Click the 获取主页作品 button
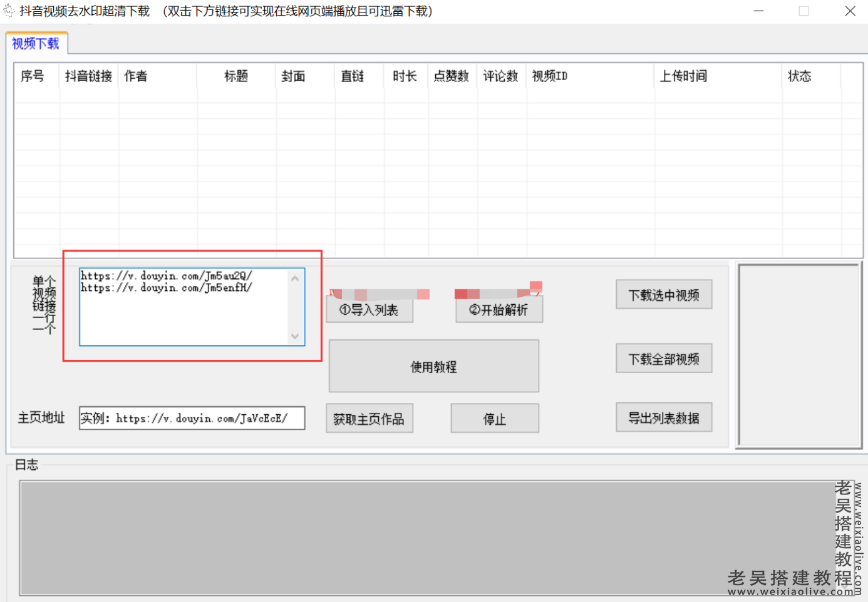This screenshot has width=868, height=602. tap(369, 419)
